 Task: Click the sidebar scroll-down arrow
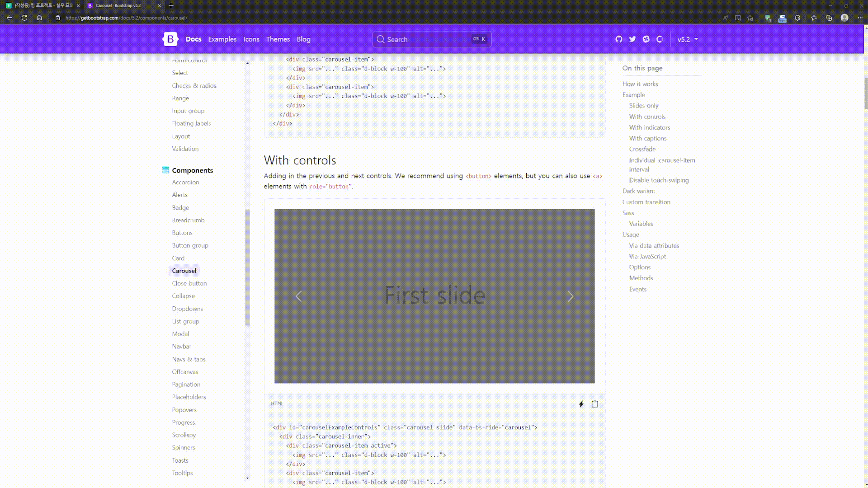point(247,478)
